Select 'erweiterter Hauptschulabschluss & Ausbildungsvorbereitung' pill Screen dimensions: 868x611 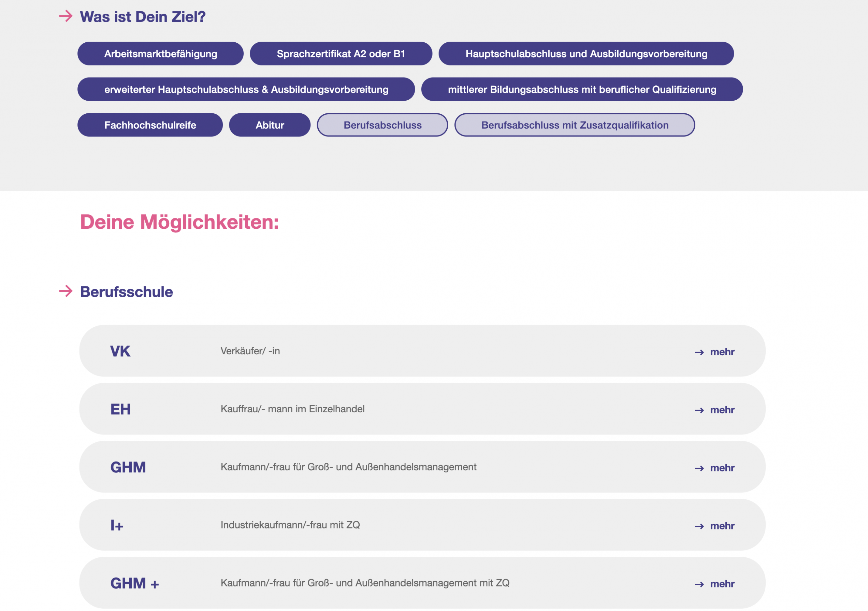pyautogui.click(x=246, y=90)
